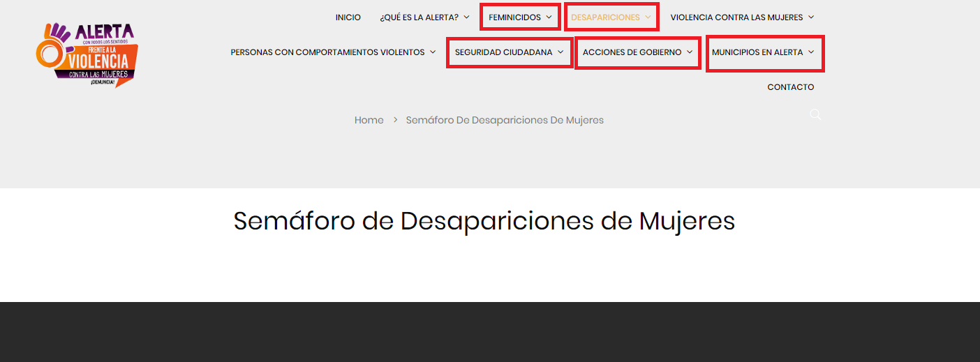
Task: Expand the SEGURIDAD CIUDADANA chevron
Action: click(x=560, y=52)
